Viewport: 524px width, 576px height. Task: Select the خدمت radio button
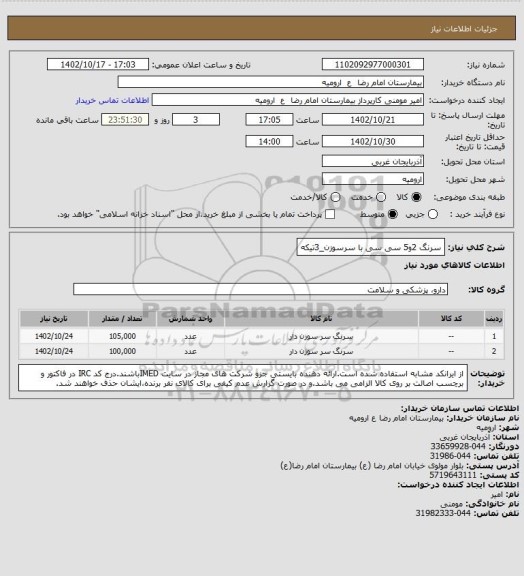(381, 197)
